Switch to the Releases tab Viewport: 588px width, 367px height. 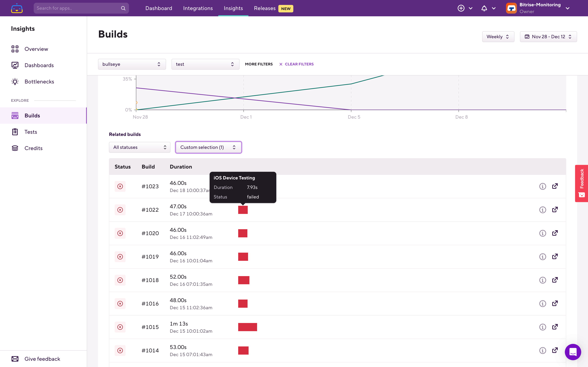(x=265, y=8)
